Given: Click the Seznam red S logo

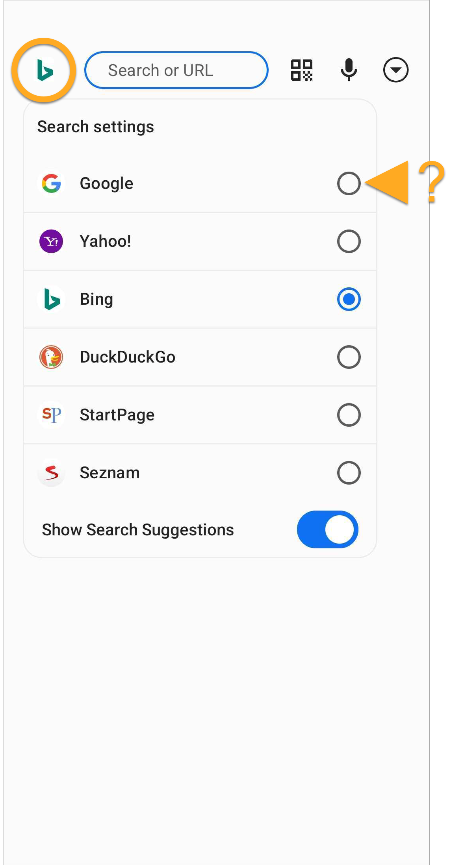Looking at the screenshot, I should coord(51,473).
